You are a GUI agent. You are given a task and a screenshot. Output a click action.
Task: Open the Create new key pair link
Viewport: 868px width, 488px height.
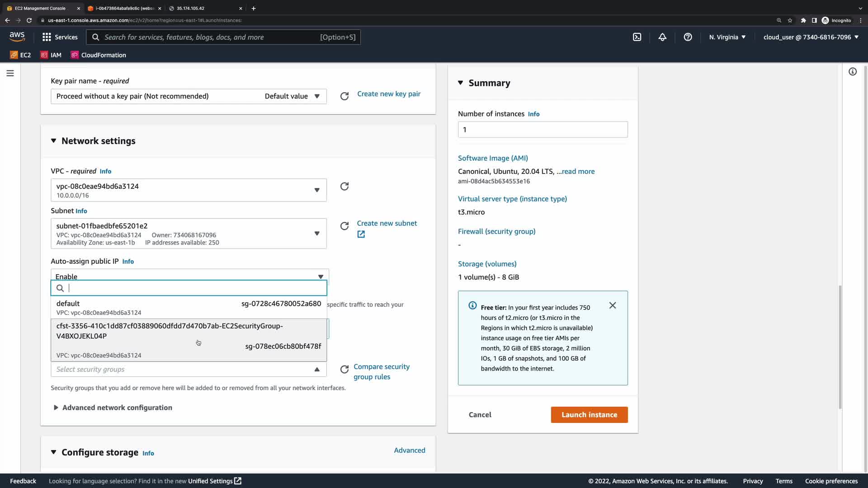pos(389,94)
